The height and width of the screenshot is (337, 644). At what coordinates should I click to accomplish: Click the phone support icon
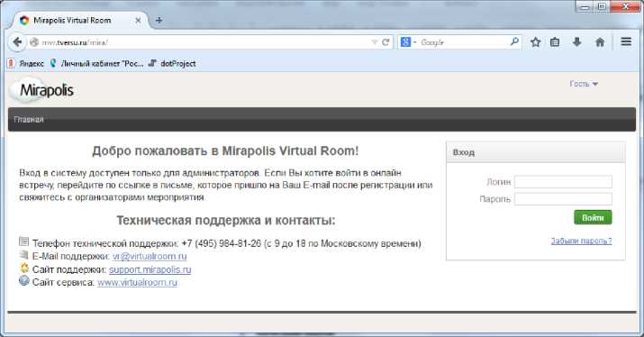[x=23, y=241]
